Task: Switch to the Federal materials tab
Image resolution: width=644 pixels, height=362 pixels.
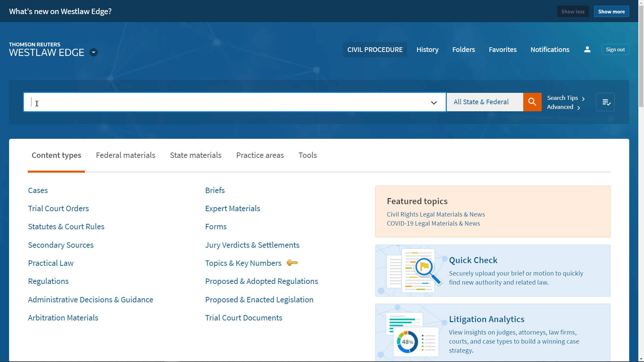Action: (x=125, y=155)
